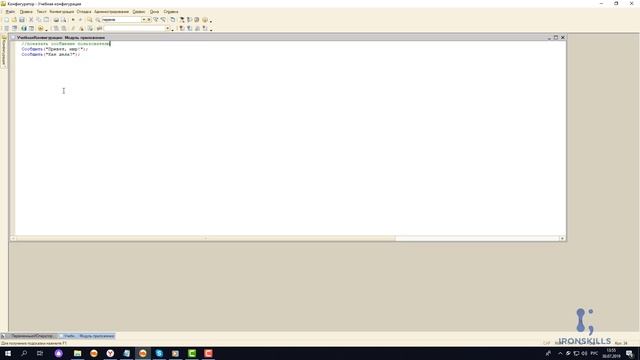
Task: Open dropdown arrow beside the yellow round icon
Action: [x=46, y=29]
